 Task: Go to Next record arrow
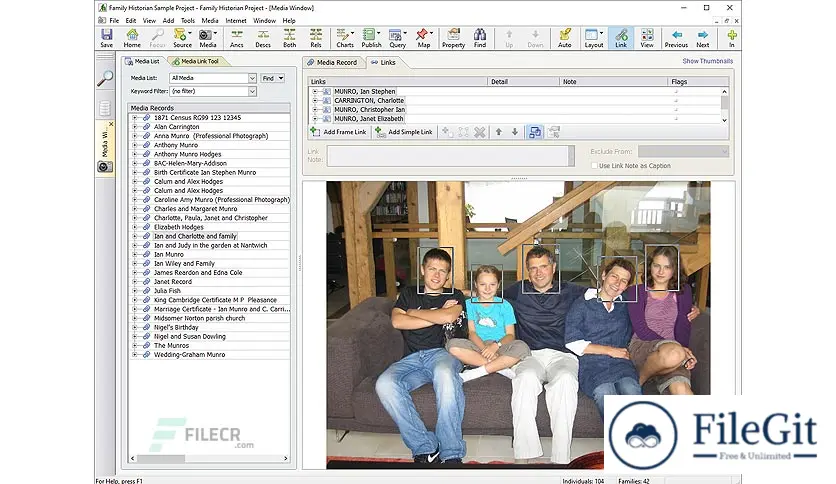click(x=703, y=38)
